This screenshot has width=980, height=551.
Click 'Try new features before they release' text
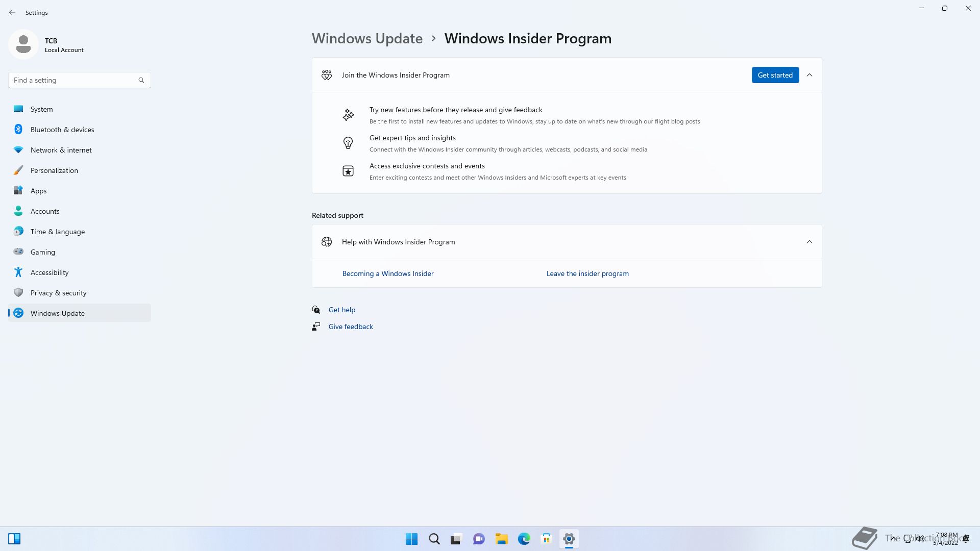pyautogui.click(x=456, y=110)
